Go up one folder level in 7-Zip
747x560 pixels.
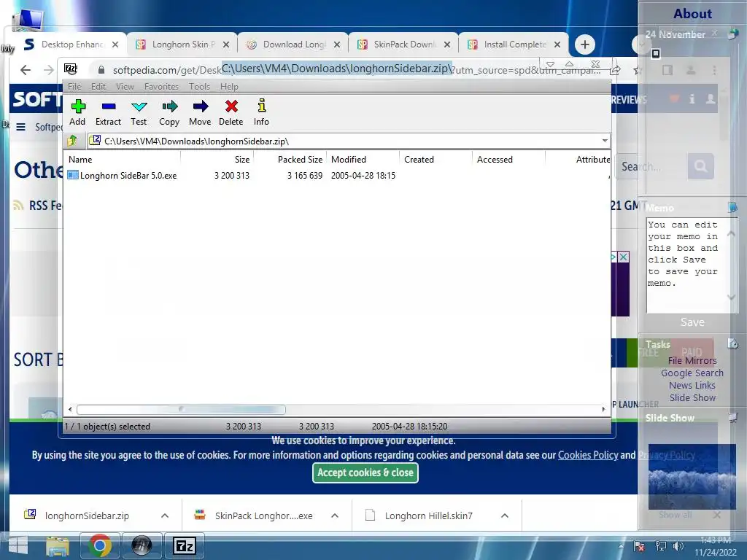(72, 141)
